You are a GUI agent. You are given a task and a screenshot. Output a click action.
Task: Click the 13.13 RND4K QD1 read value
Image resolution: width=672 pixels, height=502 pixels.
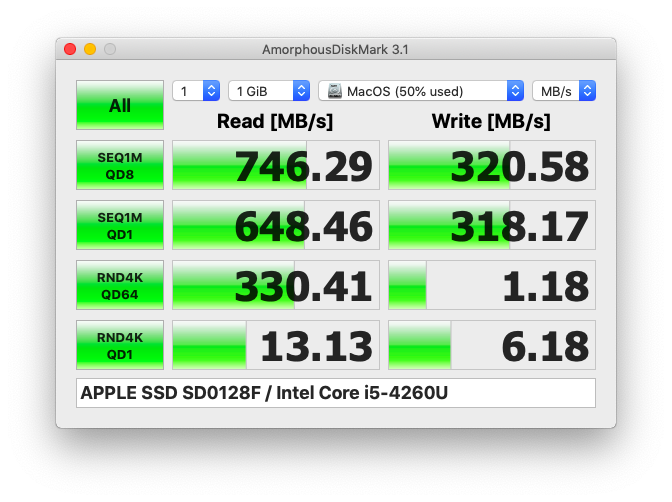point(276,345)
